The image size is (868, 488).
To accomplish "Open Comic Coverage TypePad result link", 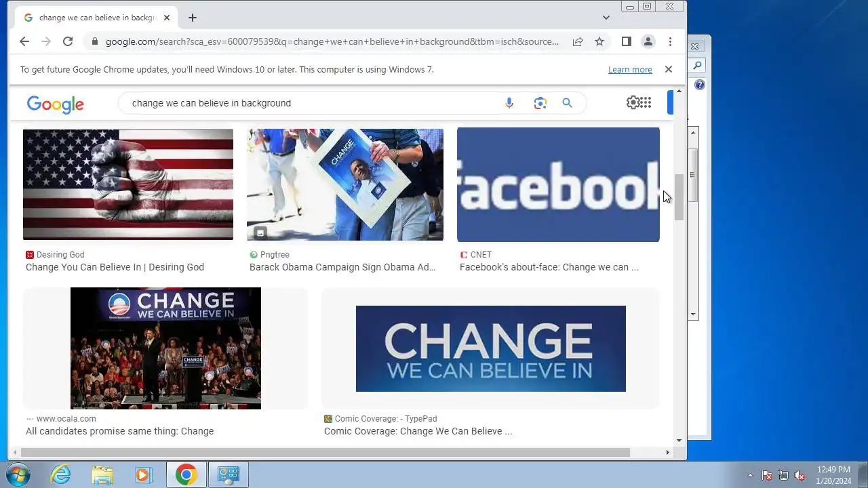I will pos(418,431).
